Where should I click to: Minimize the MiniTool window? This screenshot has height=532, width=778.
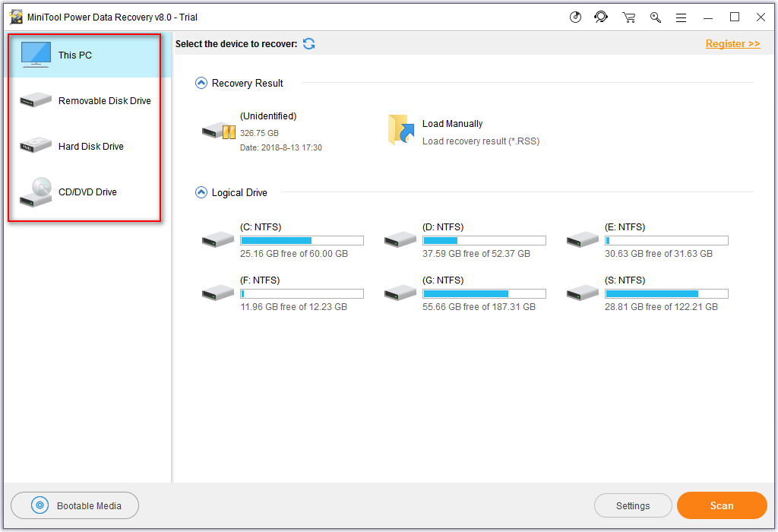tap(708, 18)
